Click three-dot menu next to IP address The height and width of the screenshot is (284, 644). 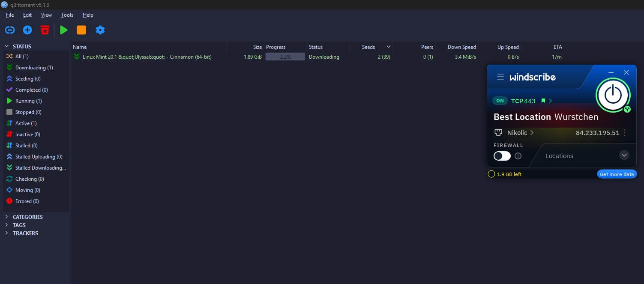click(x=625, y=133)
